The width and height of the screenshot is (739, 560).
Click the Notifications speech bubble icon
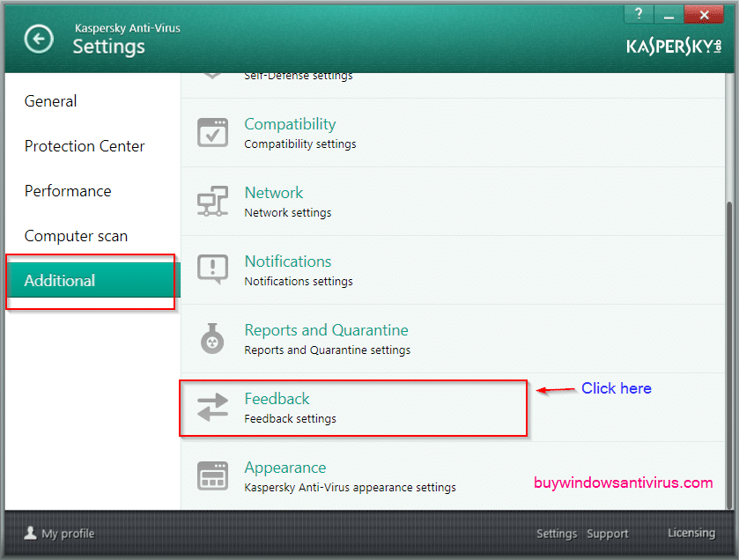[212, 269]
